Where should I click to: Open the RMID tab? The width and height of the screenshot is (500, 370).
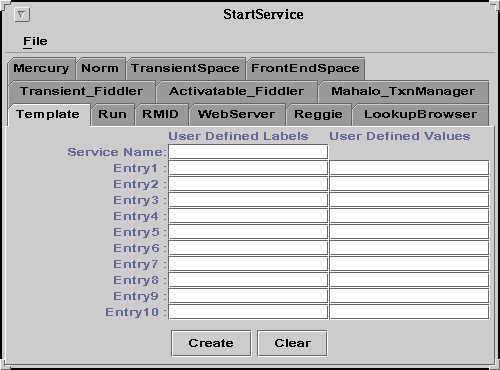[x=161, y=115]
